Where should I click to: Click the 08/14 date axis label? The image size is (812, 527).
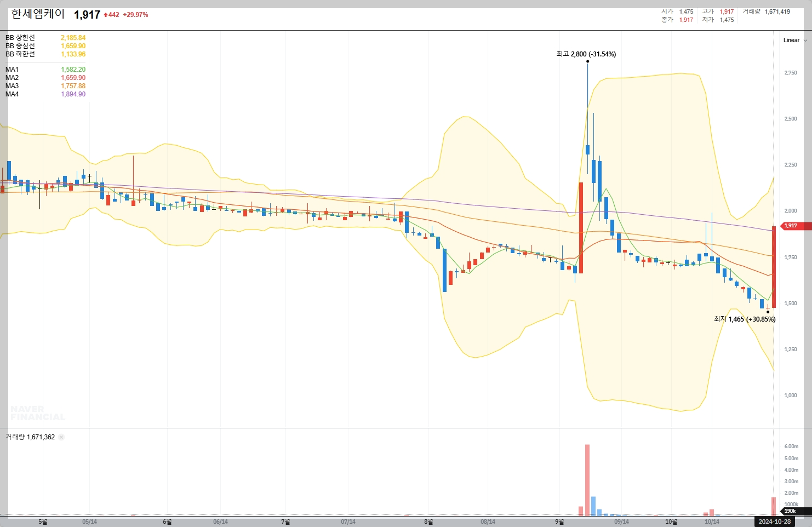488,522
